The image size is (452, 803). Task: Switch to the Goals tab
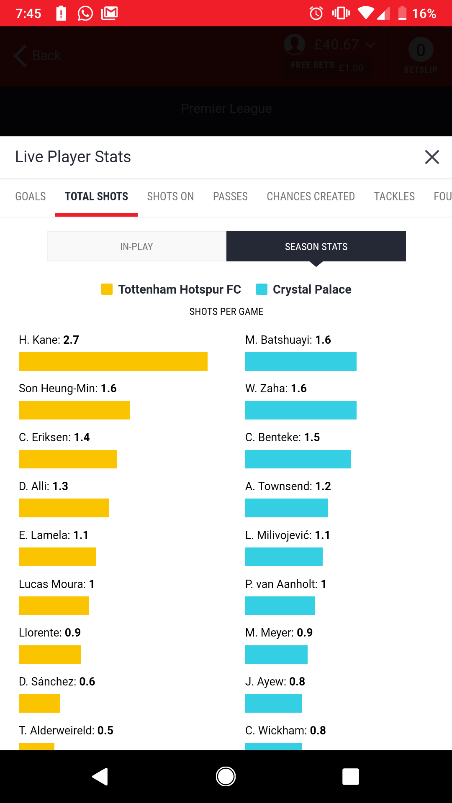click(30, 196)
